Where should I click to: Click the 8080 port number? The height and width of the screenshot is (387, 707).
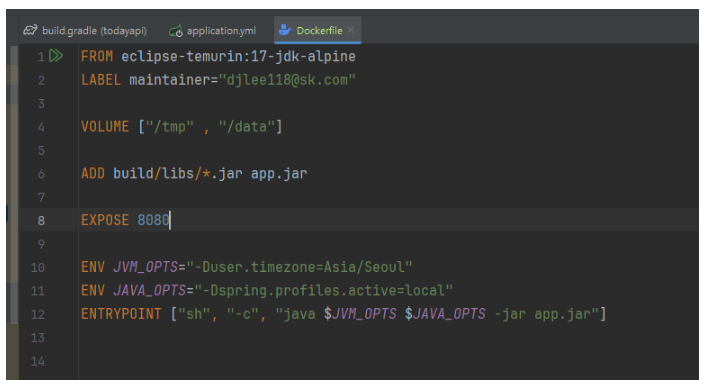pyautogui.click(x=153, y=220)
